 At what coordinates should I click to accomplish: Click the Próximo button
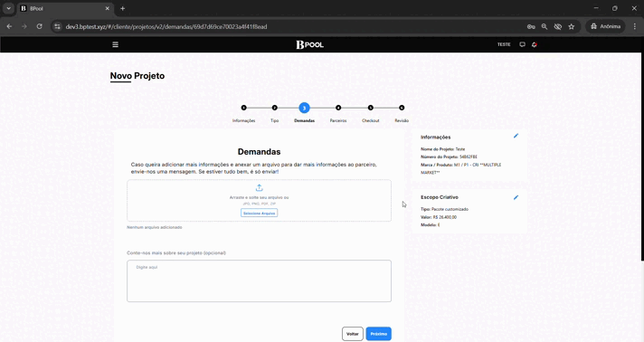pos(379,334)
